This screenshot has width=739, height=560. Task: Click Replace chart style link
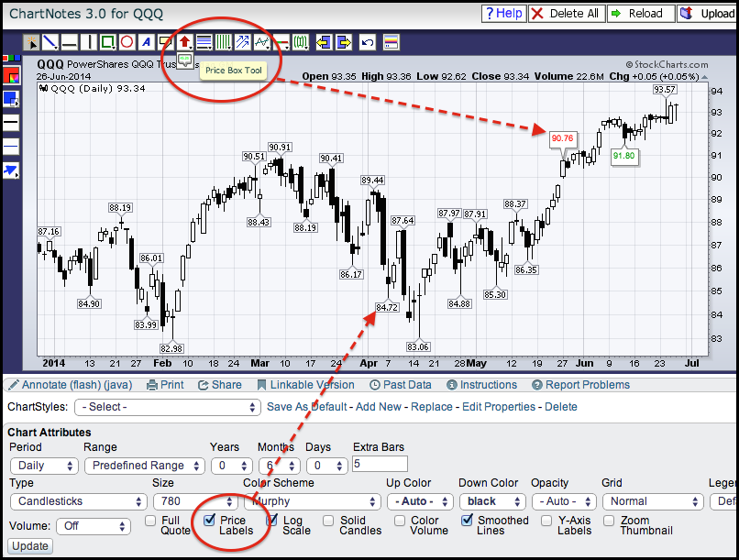pyautogui.click(x=432, y=406)
